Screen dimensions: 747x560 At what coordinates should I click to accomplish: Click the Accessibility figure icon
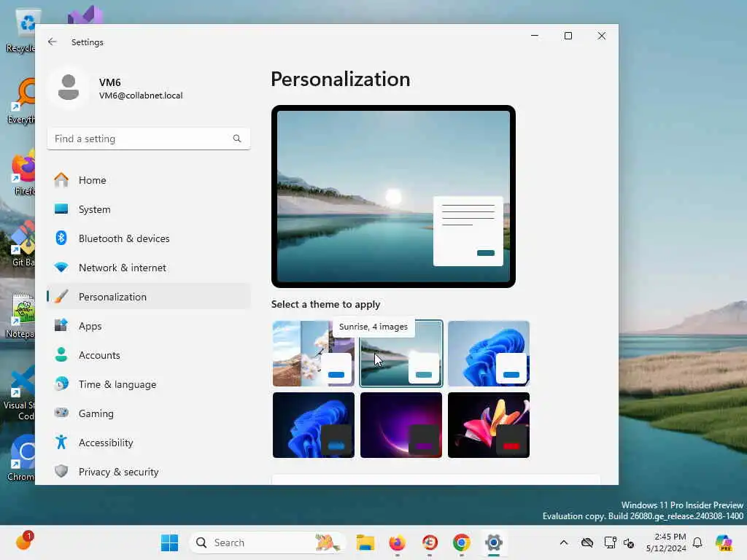[61, 442]
